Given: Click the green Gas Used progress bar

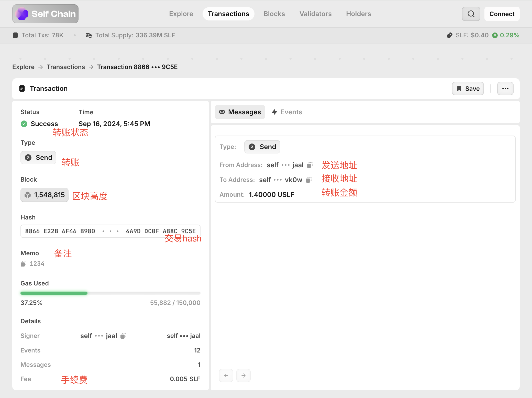Looking at the screenshot, I should (54, 293).
